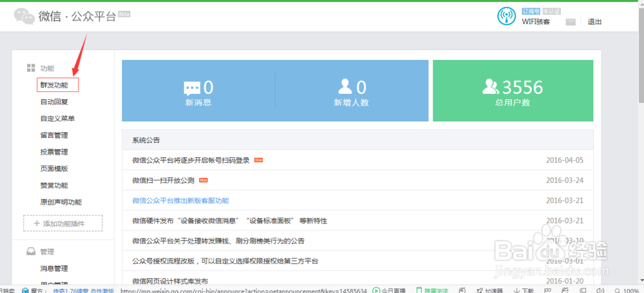Click the 管理 inbox icon in the sidebar
The height and width of the screenshot is (293, 644).
tap(31, 252)
